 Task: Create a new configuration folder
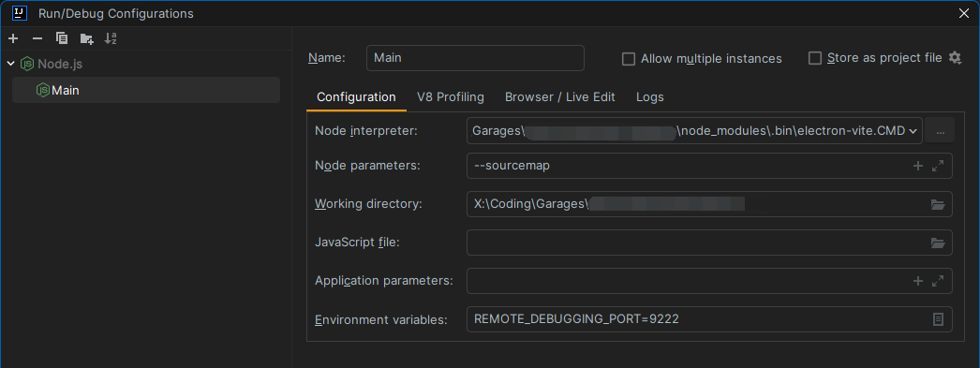pyautogui.click(x=87, y=38)
